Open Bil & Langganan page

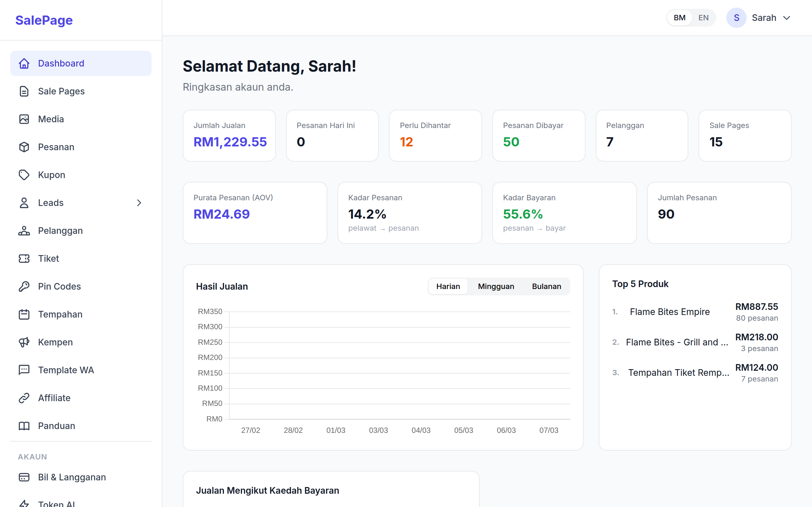pos(72,477)
